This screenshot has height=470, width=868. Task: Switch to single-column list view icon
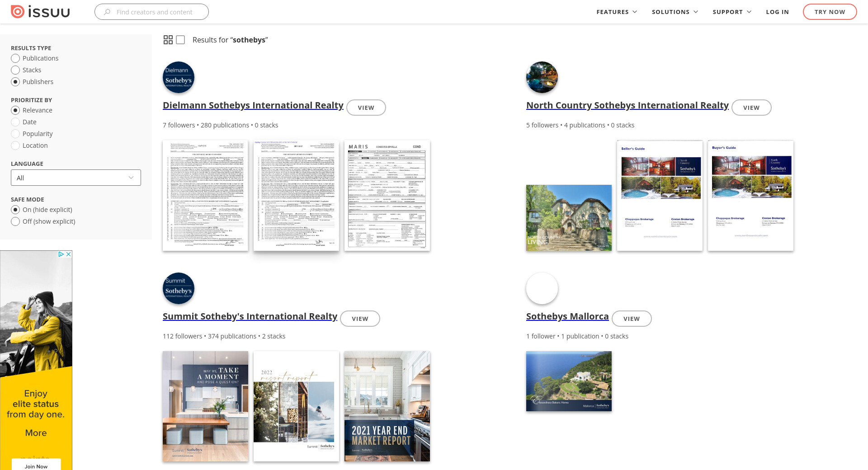point(180,40)
